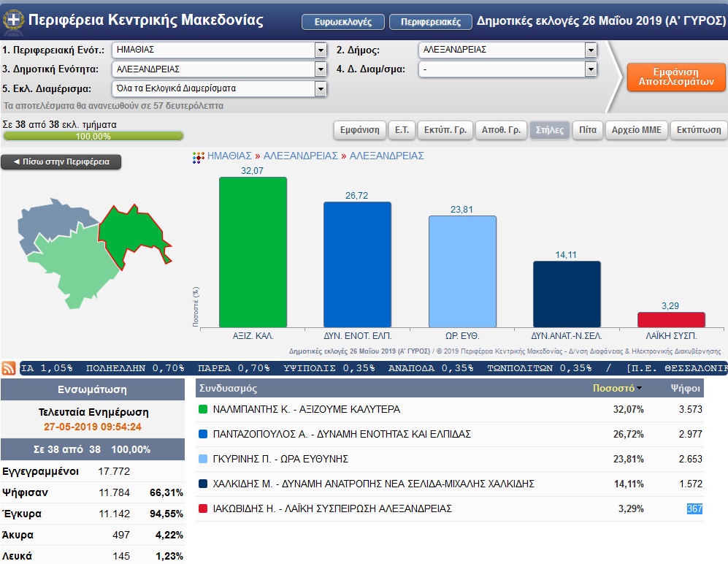Click the 100,00% progress bar
The height and width of the screenshot is (564, 728).
point(93,136)
